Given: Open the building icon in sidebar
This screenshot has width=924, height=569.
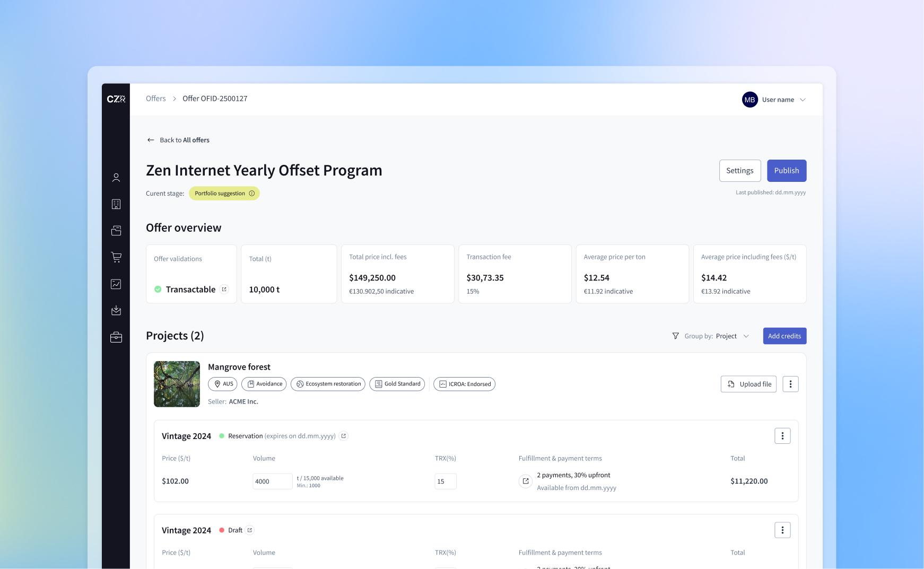Looking at the screenshot, I should coord(116,204).
